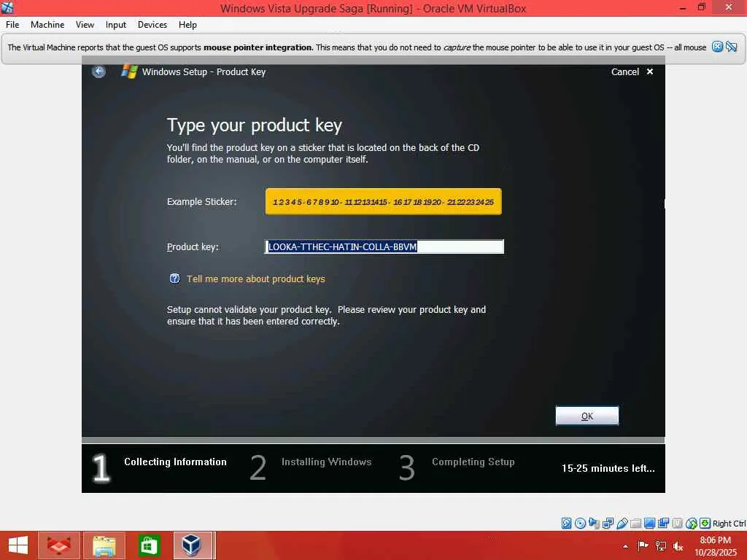
Task: Click inside the Product key input field
Action: [x=384, y=246]
